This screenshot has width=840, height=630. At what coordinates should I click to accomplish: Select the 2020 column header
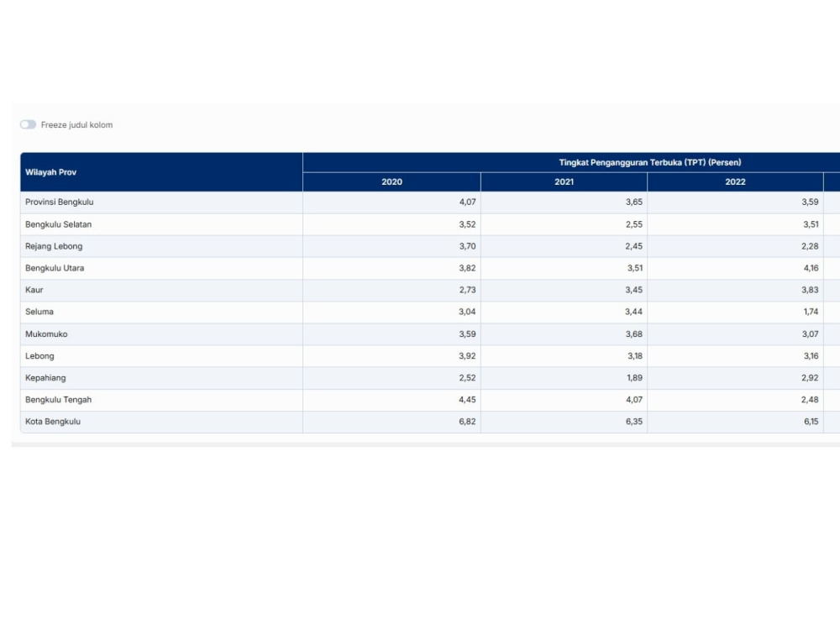coord(391,182)
